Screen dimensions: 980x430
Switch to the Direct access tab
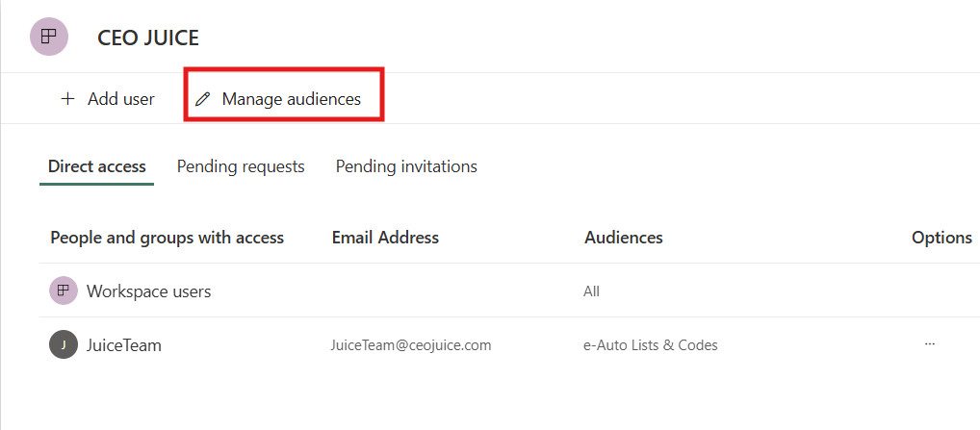(x=97, y=166)
